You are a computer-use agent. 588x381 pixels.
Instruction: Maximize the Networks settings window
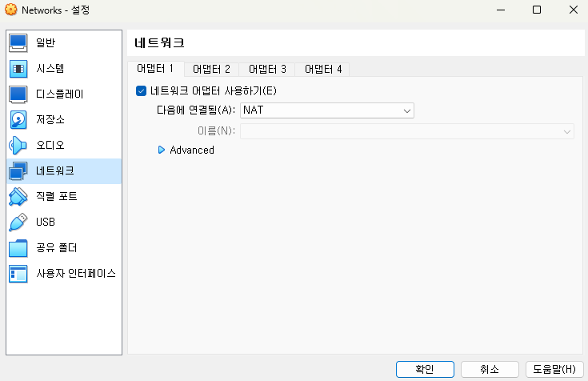click(x=537, y=10)
